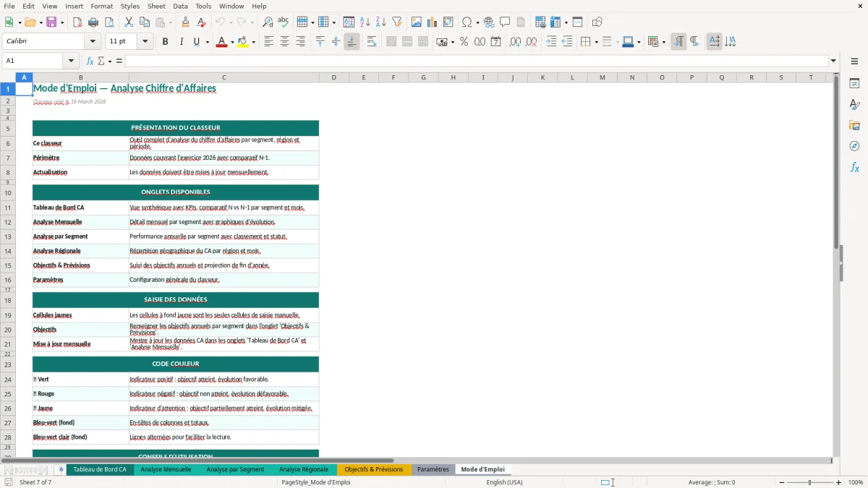Open the Borders dropdown arrow

click(596, 42)
